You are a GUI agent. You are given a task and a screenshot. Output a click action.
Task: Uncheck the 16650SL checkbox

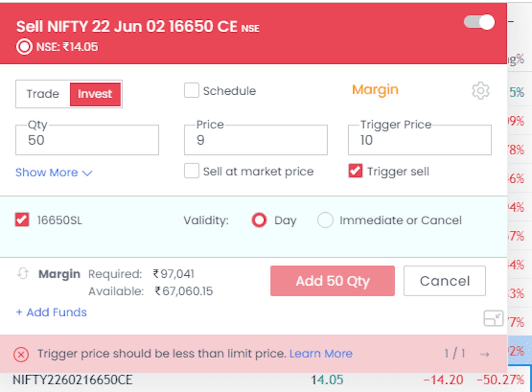coord(22,220)
